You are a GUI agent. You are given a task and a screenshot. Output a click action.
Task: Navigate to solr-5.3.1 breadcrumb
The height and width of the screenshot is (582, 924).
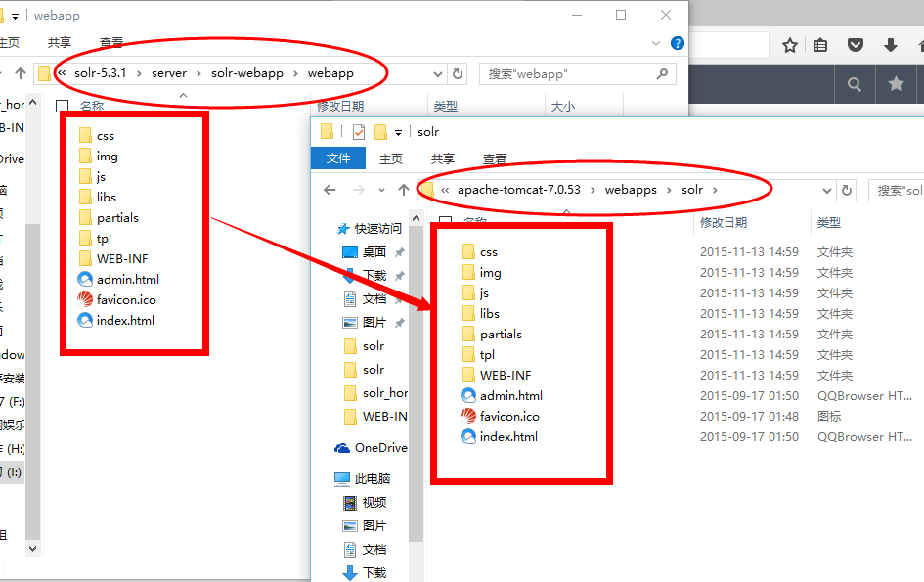100,73
